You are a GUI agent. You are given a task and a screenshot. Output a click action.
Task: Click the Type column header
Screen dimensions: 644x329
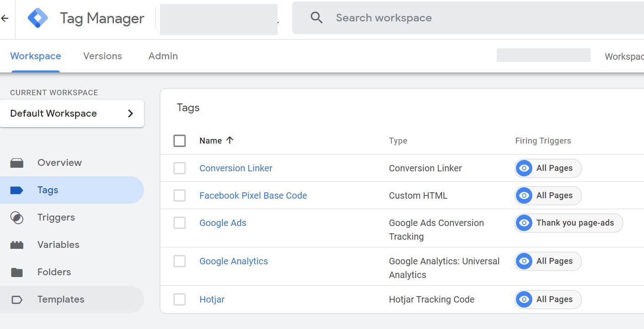click(x=398, y=141)
